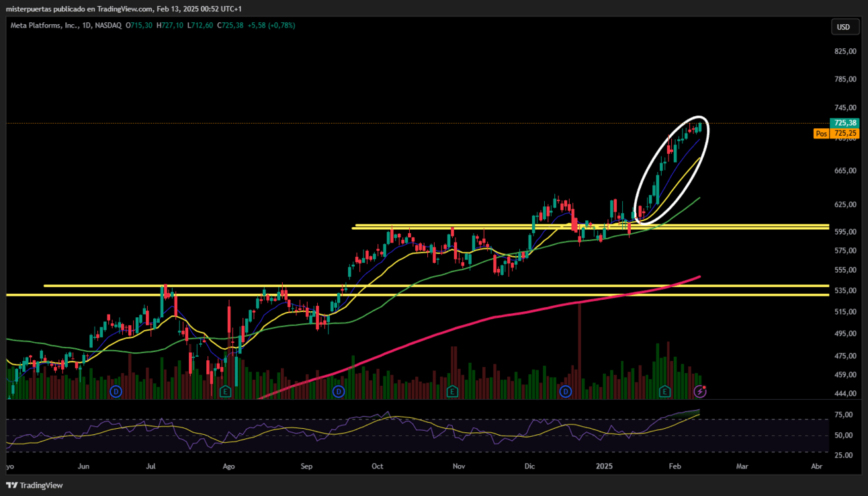Viewport: 868px width, 496px height.
Task: Click the 665,00 price axis label
Action: point(845,171)
